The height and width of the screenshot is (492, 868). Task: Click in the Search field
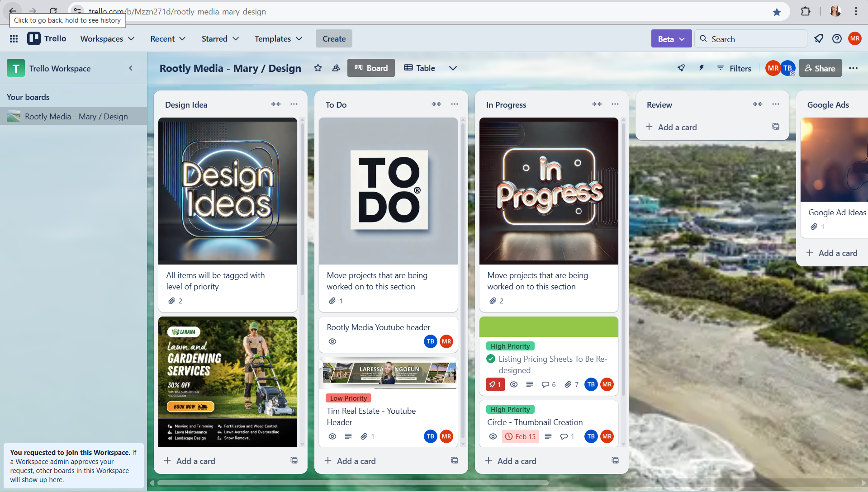751,39
